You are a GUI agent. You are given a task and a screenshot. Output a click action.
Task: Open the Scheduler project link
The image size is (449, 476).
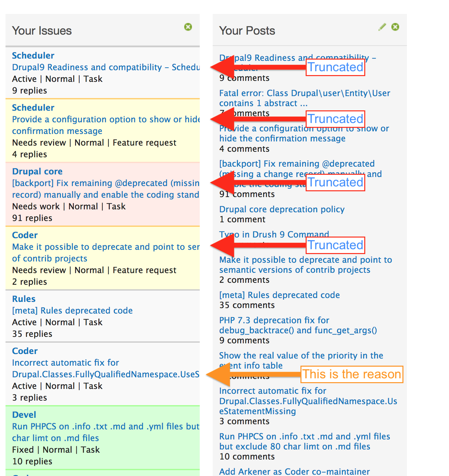pyautogui.click(x=33, y=55)
